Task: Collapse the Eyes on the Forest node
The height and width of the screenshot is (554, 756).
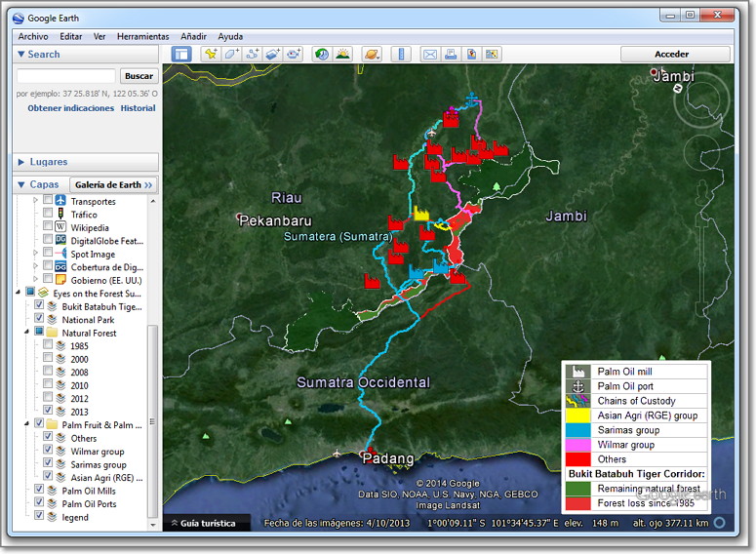Action: click(x=19, y=293)
